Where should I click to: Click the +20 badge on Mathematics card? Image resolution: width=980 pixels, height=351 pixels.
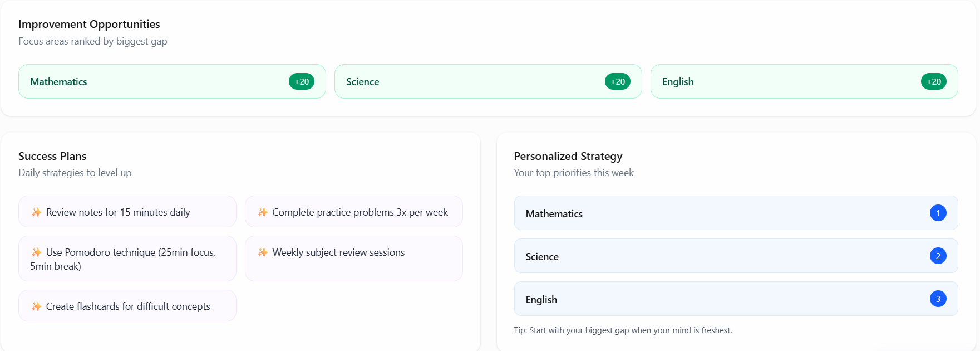pyautogui.click(x=302, y=81)
